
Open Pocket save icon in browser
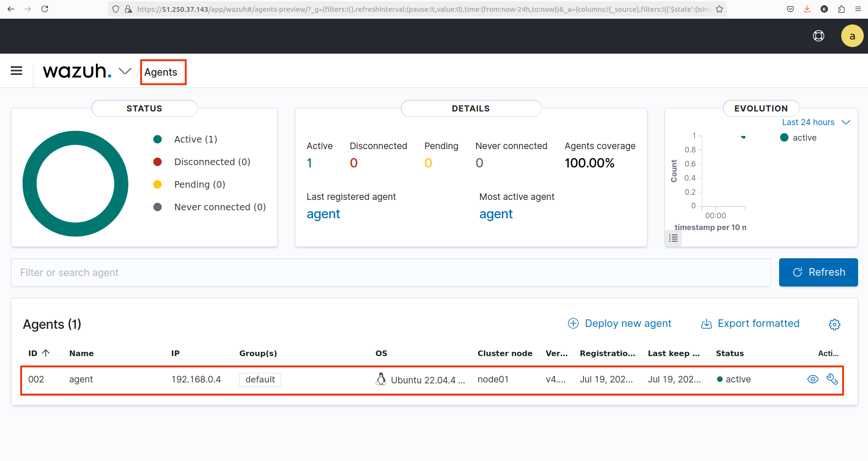pyautogui.click(x=790, y=9)
